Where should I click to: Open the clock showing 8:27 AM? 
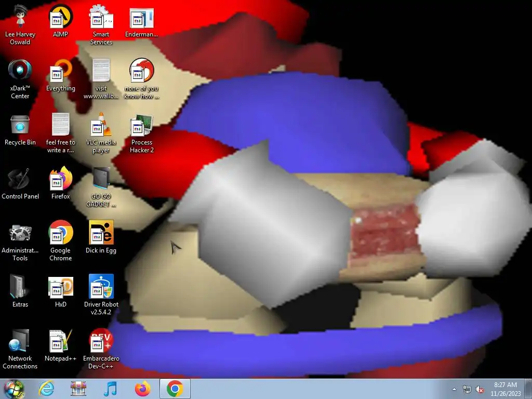[x=506, y=389]
